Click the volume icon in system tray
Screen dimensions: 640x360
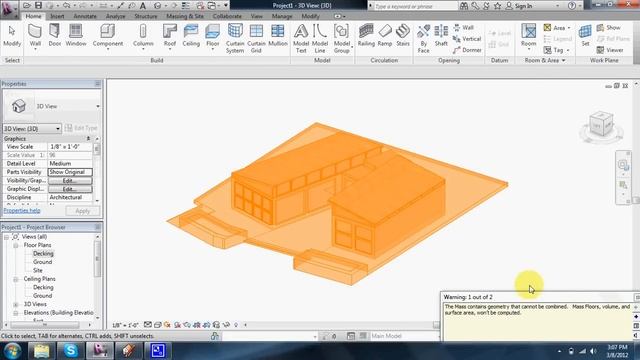(594, 351)
